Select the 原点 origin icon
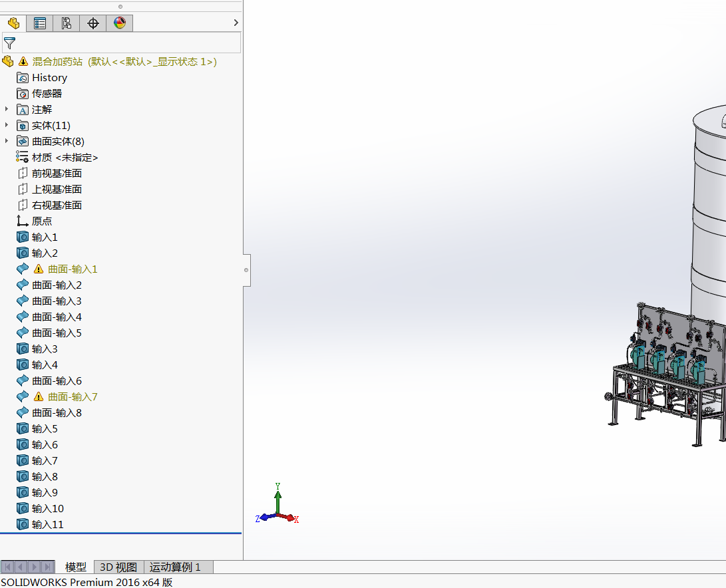 (x=22, y=221)
